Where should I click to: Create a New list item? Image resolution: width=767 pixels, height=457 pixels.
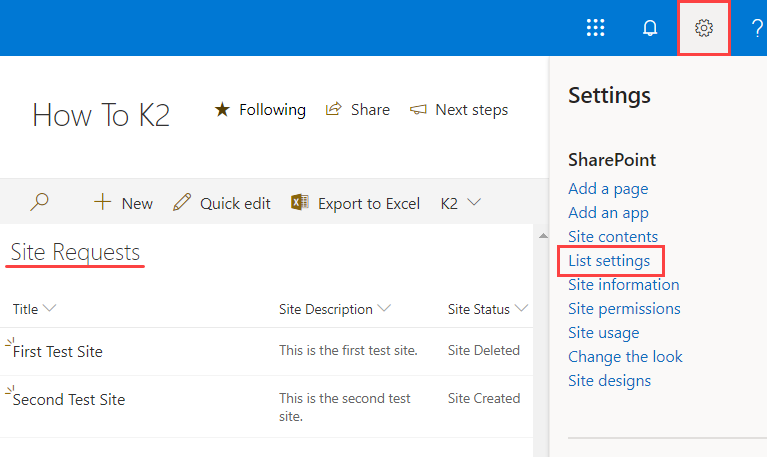point(137,204)
